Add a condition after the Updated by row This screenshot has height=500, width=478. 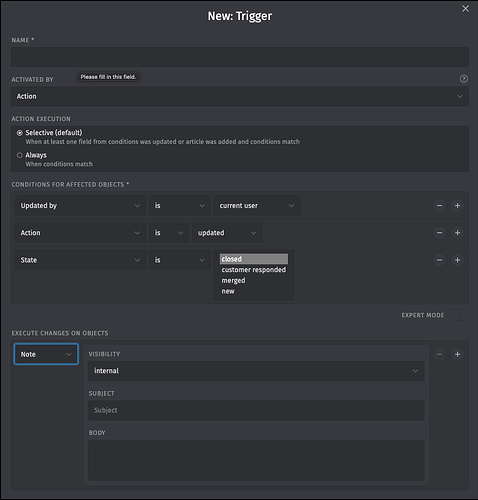457,206
